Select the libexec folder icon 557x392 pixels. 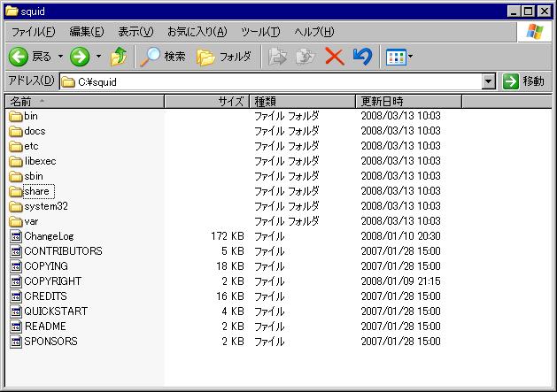[16, 162]
